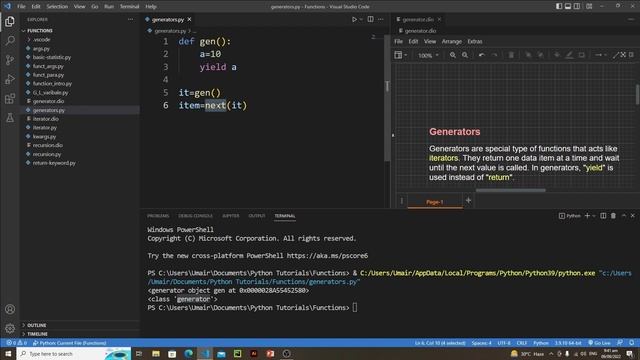Open PowerPoint from taskbar
Screen dimensions: 640x360
click(x=270, y=353)
